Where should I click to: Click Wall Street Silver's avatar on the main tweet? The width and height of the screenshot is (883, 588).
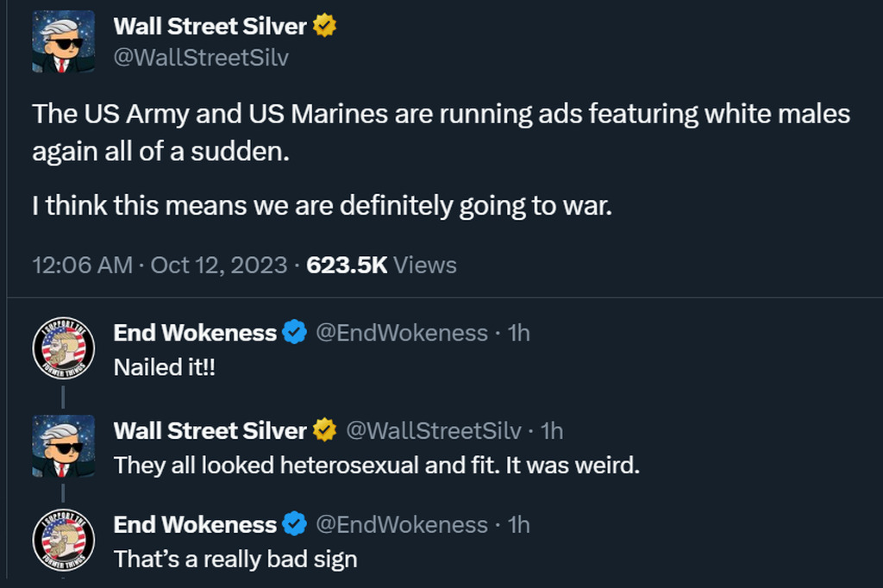point(63,41)
